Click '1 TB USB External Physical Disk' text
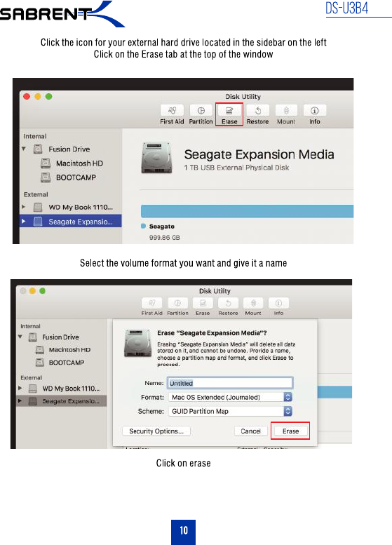The height and width of the screenshot is (545, 392). pos(236,168)
